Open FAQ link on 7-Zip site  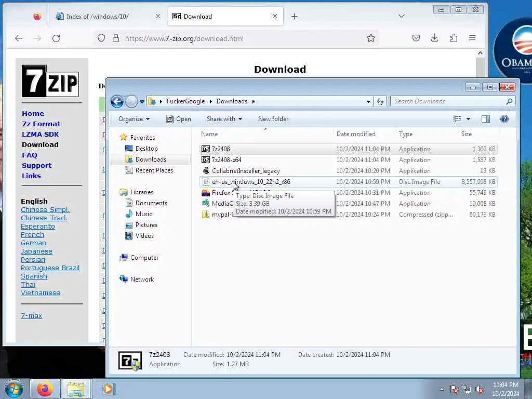click(30, 155)
